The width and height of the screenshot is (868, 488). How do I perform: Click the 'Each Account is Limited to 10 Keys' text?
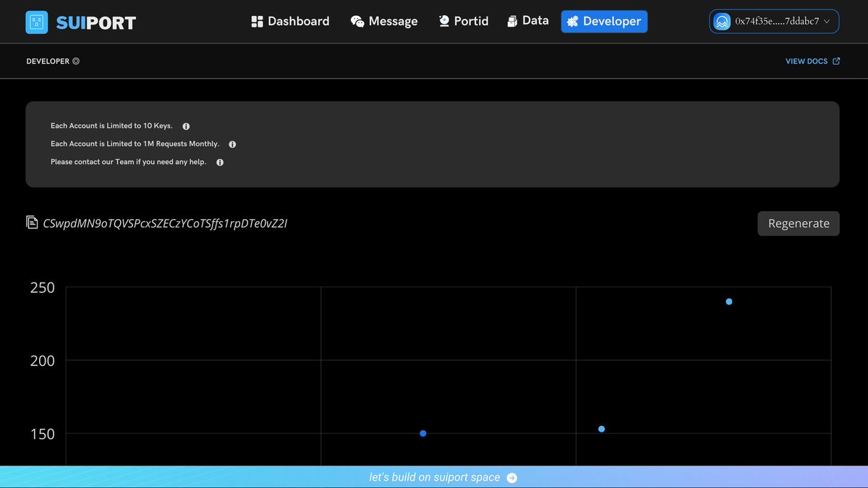point(111,126)
